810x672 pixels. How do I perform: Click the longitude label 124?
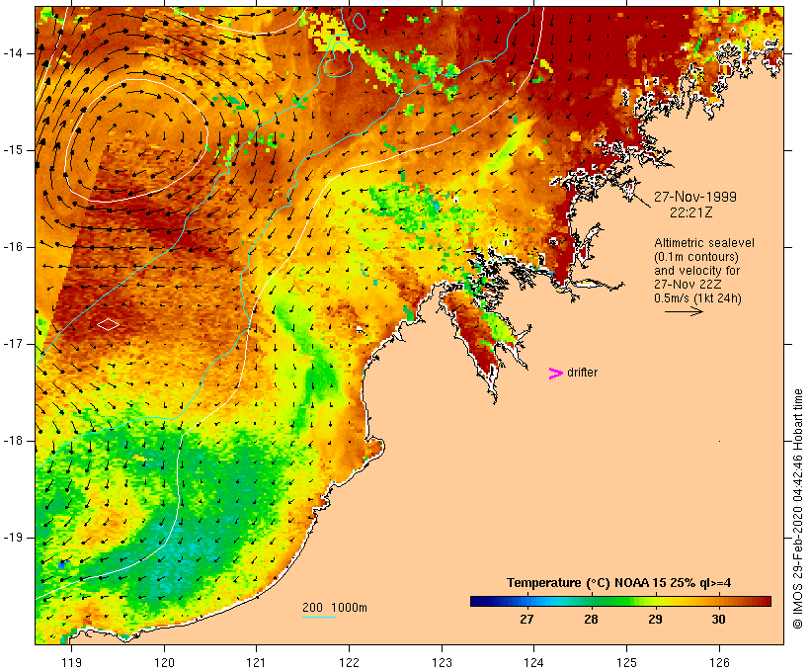click(x=533, y=662)
